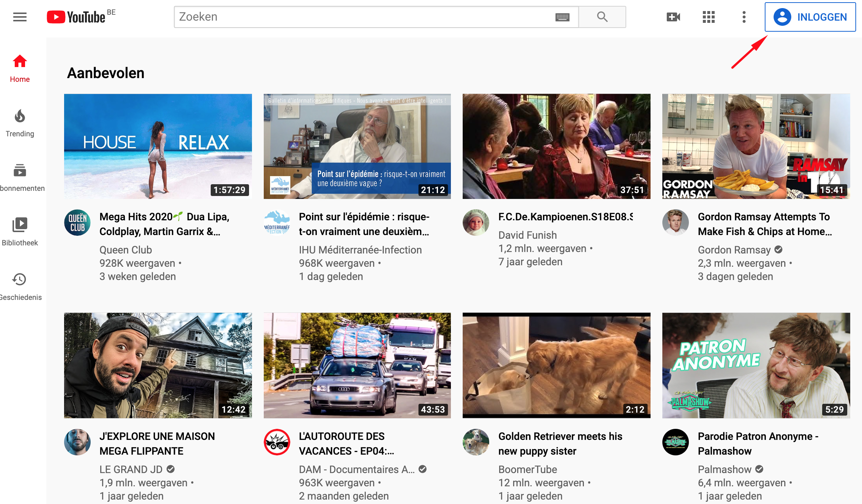This screenshot has width=862, height=504.
Task: Open the haunted house explore thumbnail
Action: (x=158, y=365)
